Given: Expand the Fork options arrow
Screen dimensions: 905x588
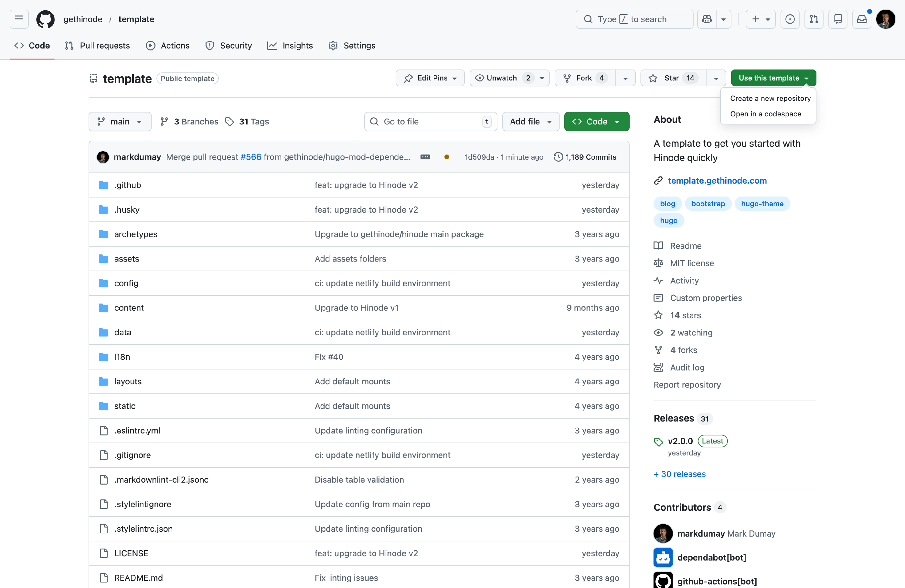Looking at the screenshot, I should (625, 78).
